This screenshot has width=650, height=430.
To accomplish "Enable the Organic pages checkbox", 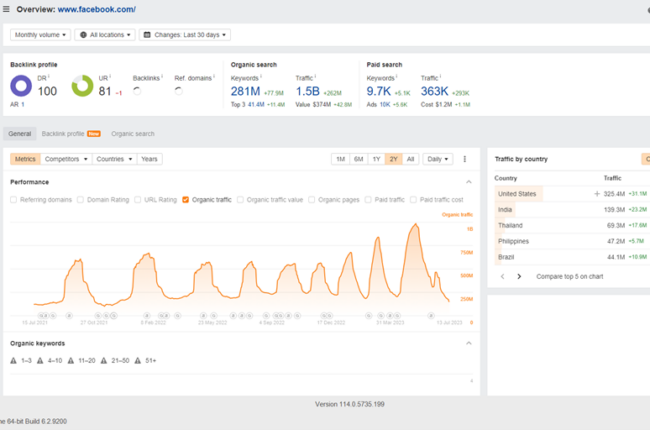I will click(x=312, y=200).
